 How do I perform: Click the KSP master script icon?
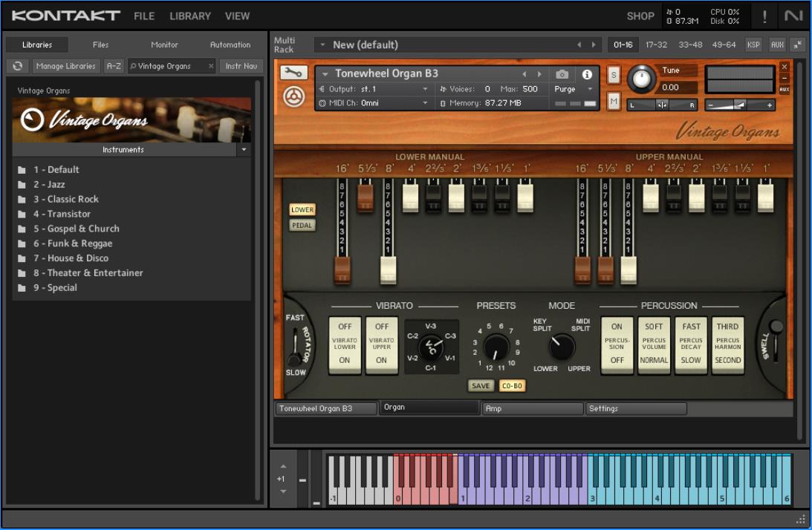point(753,45)
